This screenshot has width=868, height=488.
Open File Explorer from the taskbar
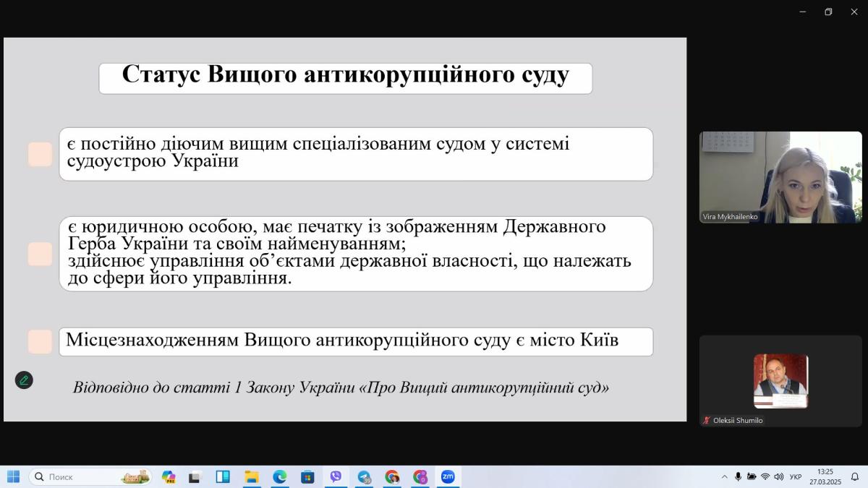[x=251, y=476]
